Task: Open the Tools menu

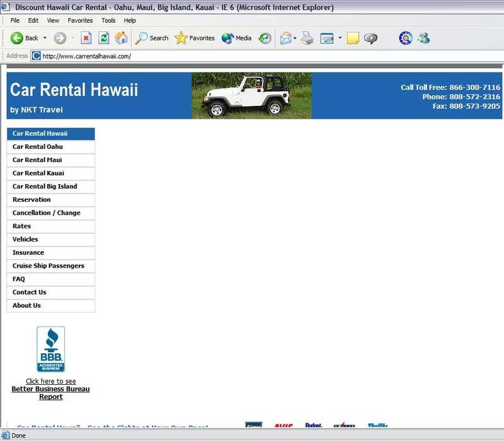Action: [108, 20]
